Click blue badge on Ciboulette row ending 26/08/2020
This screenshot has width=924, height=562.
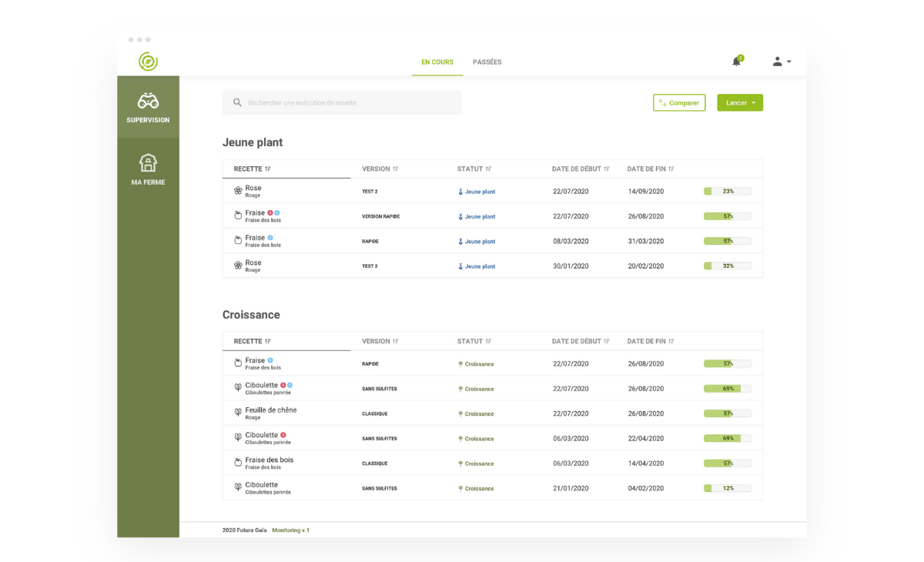pos(290,385)
